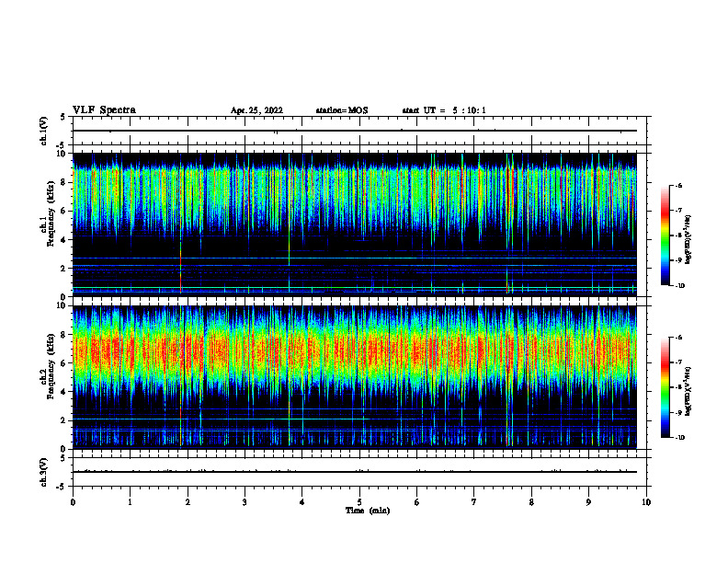Click the ch.1 spectrogram color scale bar
Image resolution: width=728 pixels, height=563 pixels.
pos(665,236)
